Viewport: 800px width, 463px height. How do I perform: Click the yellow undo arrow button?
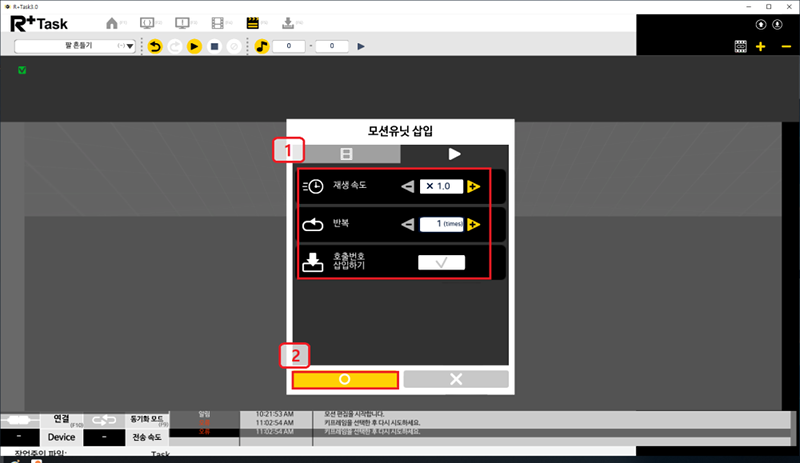click(x=155, y=46)
